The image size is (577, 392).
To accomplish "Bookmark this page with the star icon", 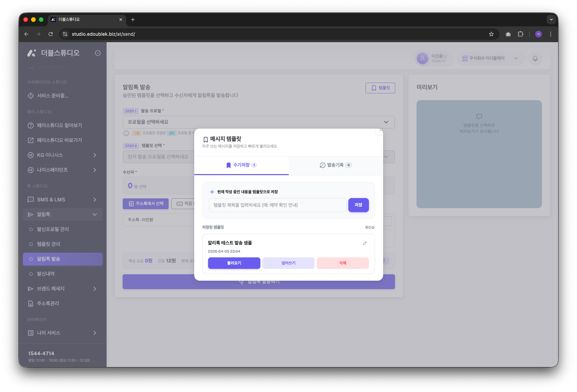I will 491,34.
